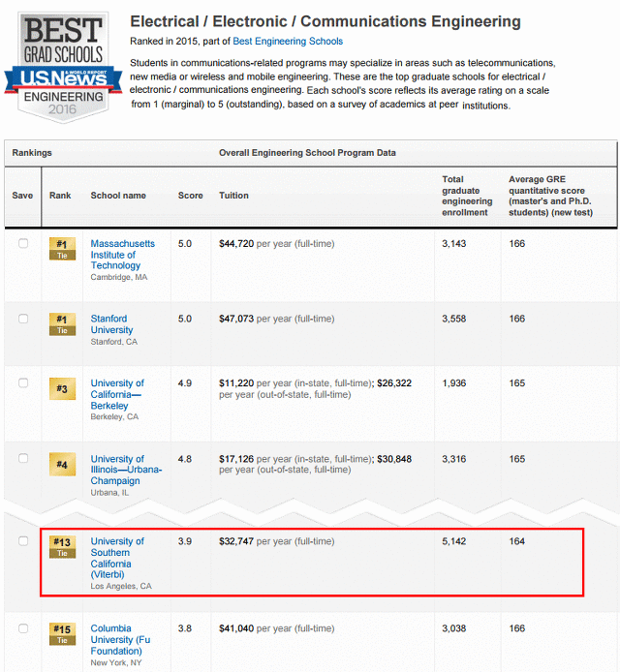Click the $47,073 tuition value
The width and height of the screenshot is (620, 672).
point(236,319)
